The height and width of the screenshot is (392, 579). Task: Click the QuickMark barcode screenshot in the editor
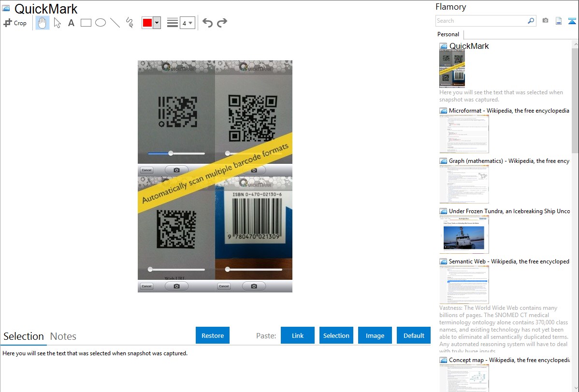coord(215,176)
